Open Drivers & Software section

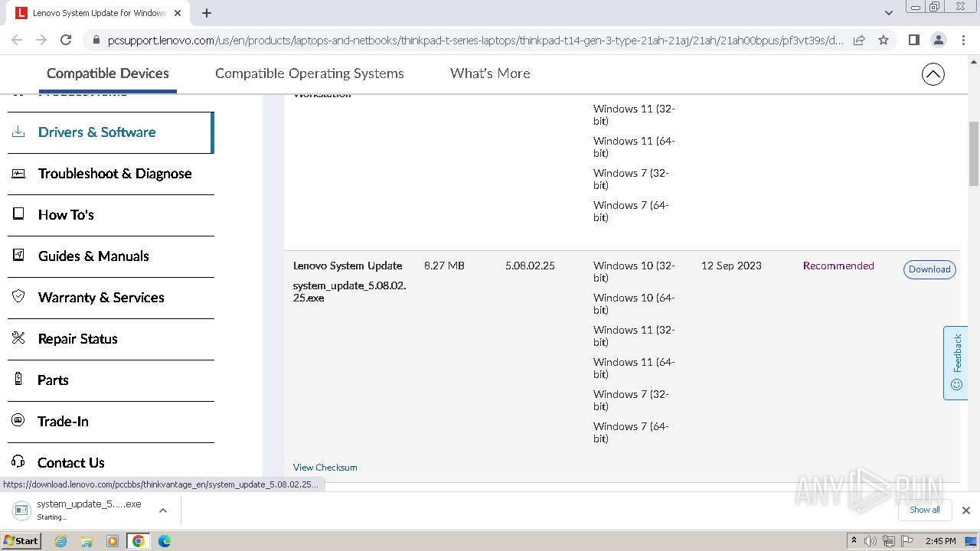pos(97,132)
